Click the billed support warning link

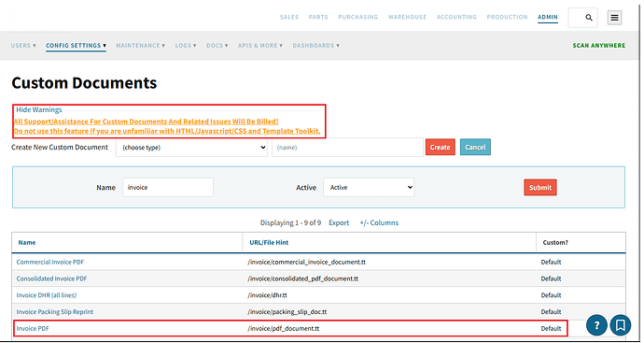point(147,121)
